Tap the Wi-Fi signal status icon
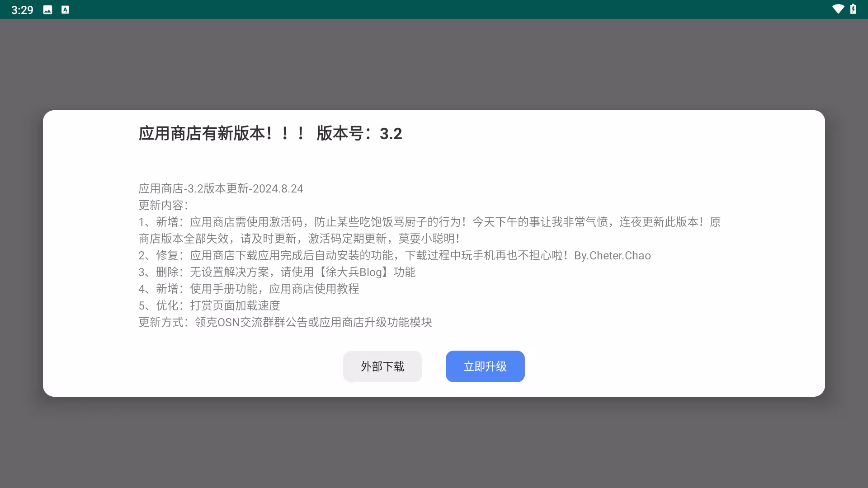 pyautogui.click(x=838, y=9)
